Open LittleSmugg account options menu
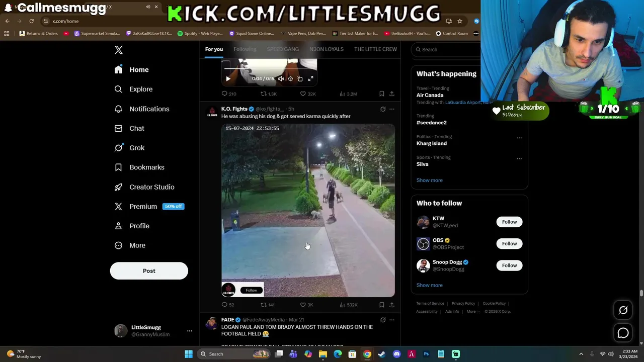 pyautogui.click(x=190, y=331)
